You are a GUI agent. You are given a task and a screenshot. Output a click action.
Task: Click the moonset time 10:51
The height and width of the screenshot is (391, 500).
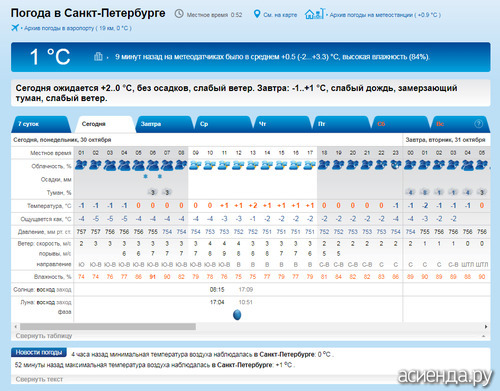(x=246, y=302)
